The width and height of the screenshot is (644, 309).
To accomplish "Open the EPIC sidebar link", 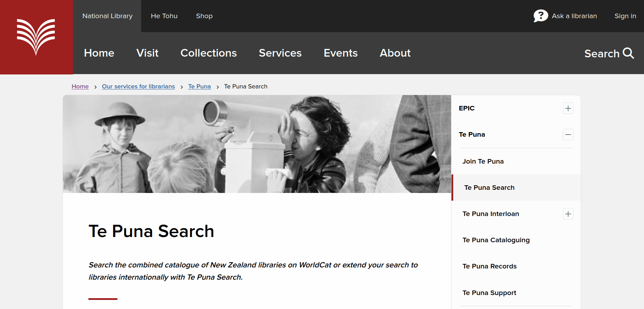I will [x=466, y=108].
